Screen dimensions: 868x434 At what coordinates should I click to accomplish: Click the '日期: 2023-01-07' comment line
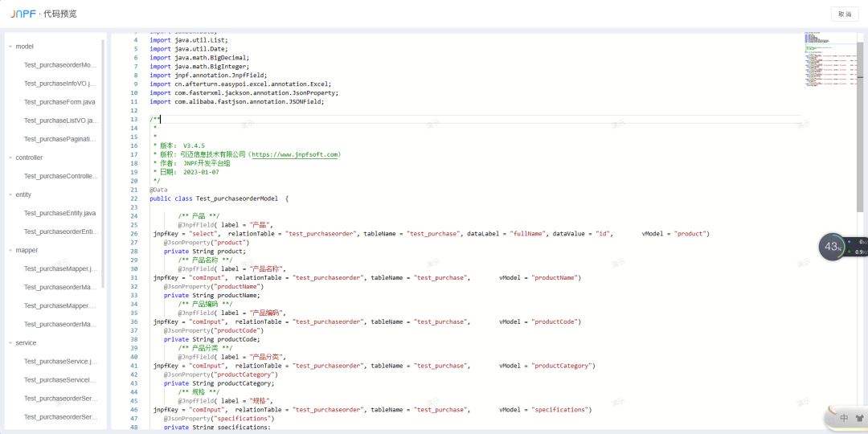pyautogui.click(x=186, y=172)
